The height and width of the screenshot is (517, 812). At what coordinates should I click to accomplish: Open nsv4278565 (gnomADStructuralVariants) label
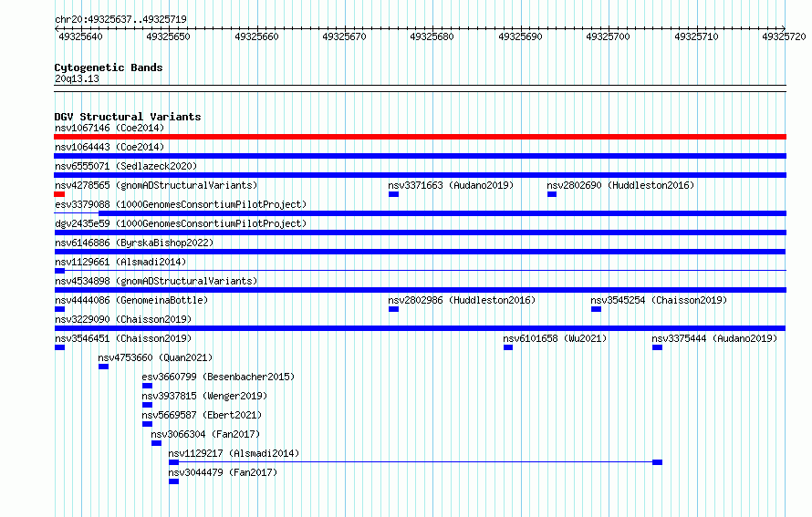click(x=156, y=185)
